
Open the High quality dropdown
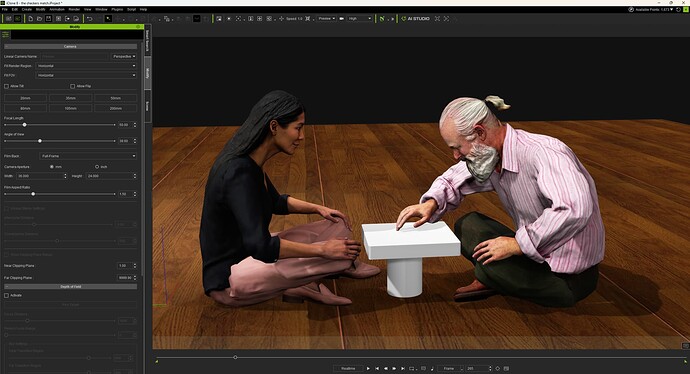pos(360,18)
